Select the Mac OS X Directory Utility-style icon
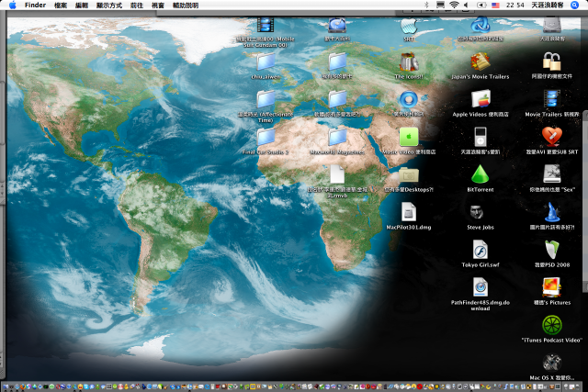 [x=552, y=363]
